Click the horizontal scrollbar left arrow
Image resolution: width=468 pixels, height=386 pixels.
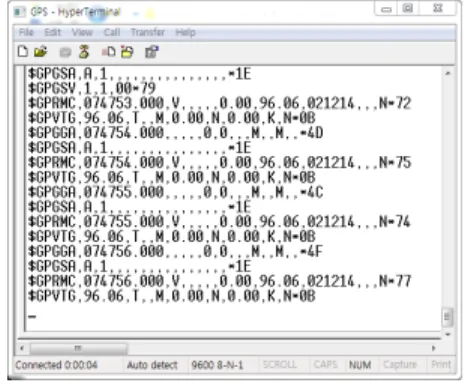coord(22,348)
